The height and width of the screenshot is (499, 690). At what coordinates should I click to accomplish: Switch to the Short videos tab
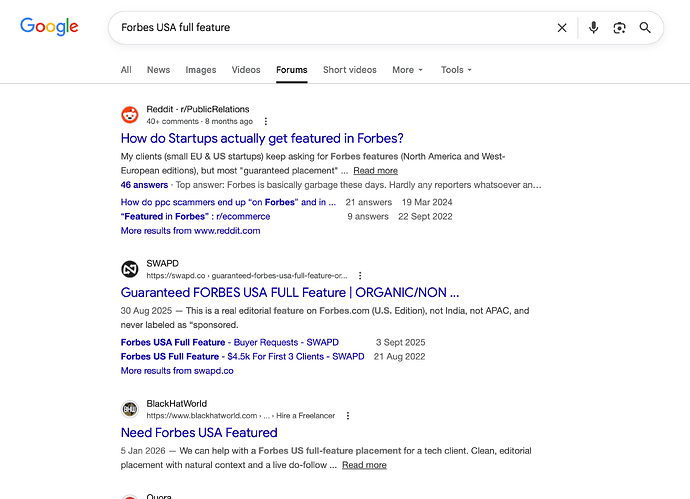click(x=350, y=70)
